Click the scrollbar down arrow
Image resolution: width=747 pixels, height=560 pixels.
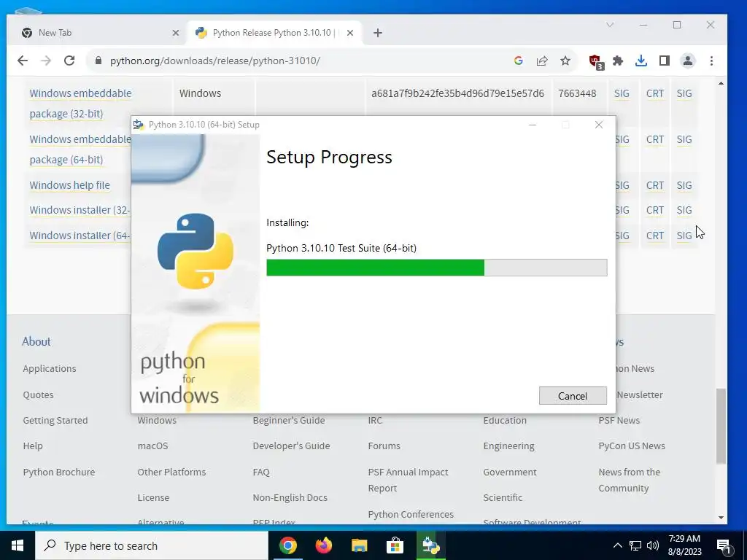721,518
